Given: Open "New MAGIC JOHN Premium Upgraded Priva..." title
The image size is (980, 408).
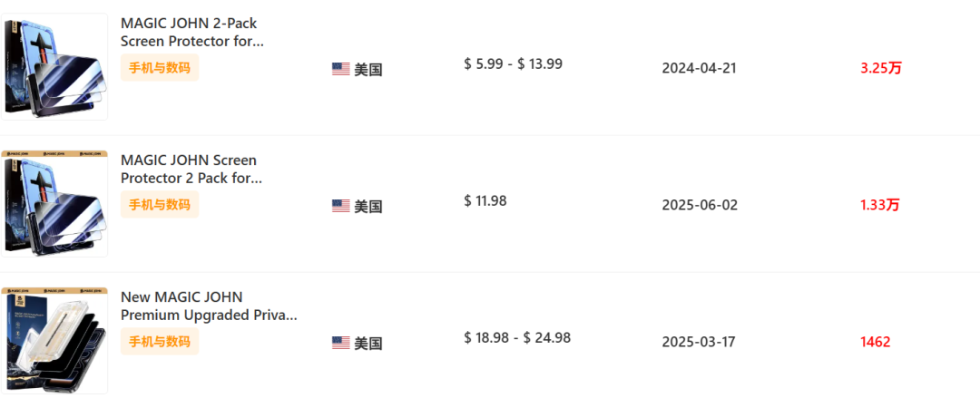Looking at the screenshot, I should point(209,306).
